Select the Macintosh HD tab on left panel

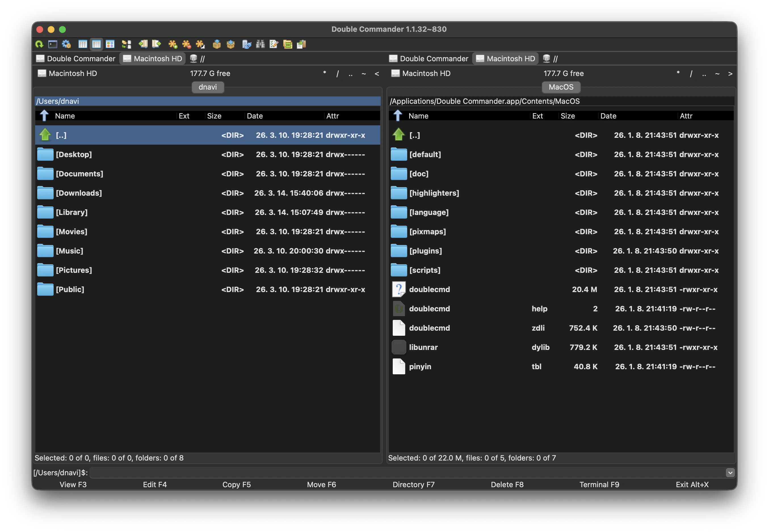[152, 58]
